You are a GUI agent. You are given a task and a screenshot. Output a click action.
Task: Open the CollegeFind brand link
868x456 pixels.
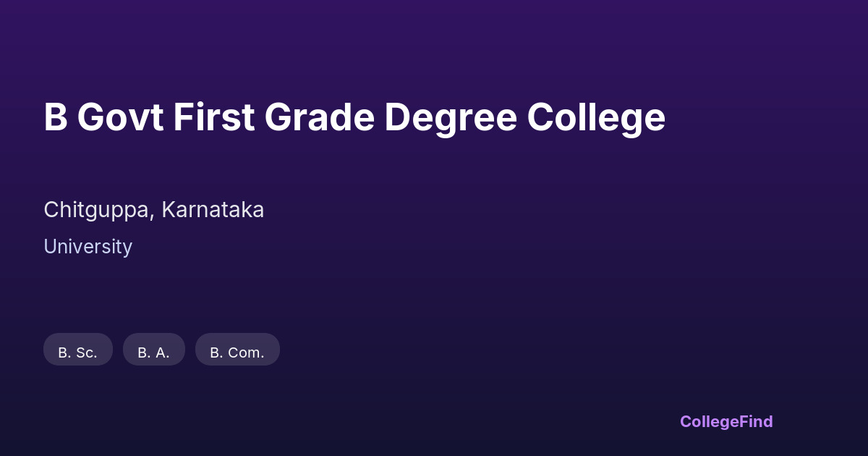726,421
